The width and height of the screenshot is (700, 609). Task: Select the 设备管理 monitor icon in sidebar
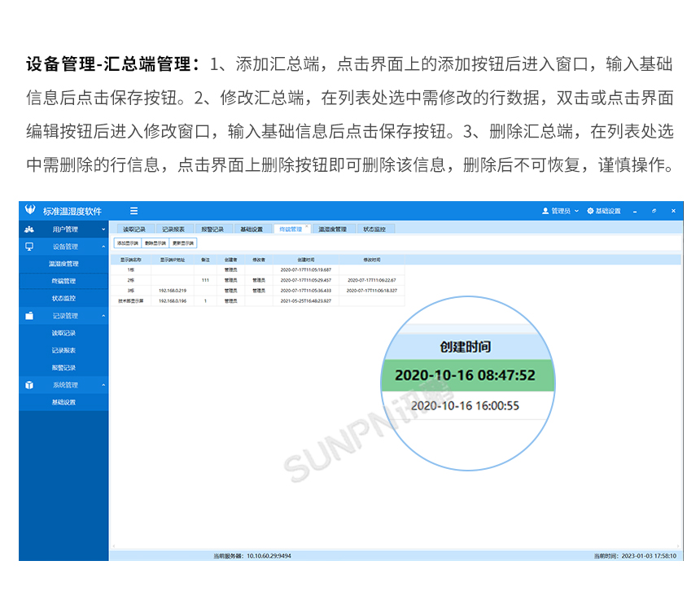[30, 246]
